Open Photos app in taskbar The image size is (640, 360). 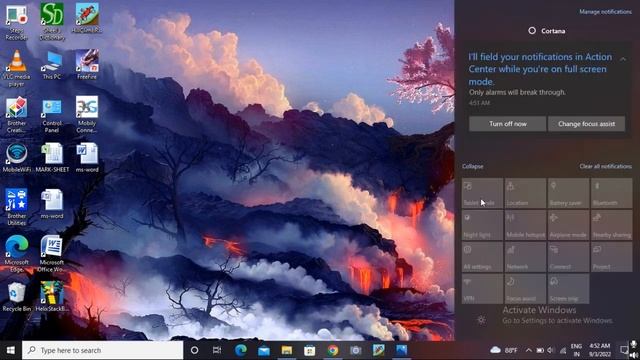402,350
